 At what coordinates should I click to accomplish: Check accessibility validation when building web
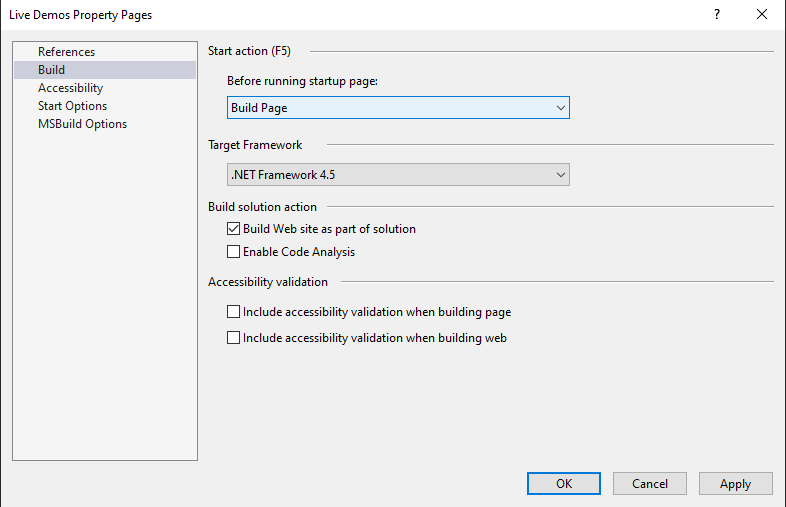234,338
